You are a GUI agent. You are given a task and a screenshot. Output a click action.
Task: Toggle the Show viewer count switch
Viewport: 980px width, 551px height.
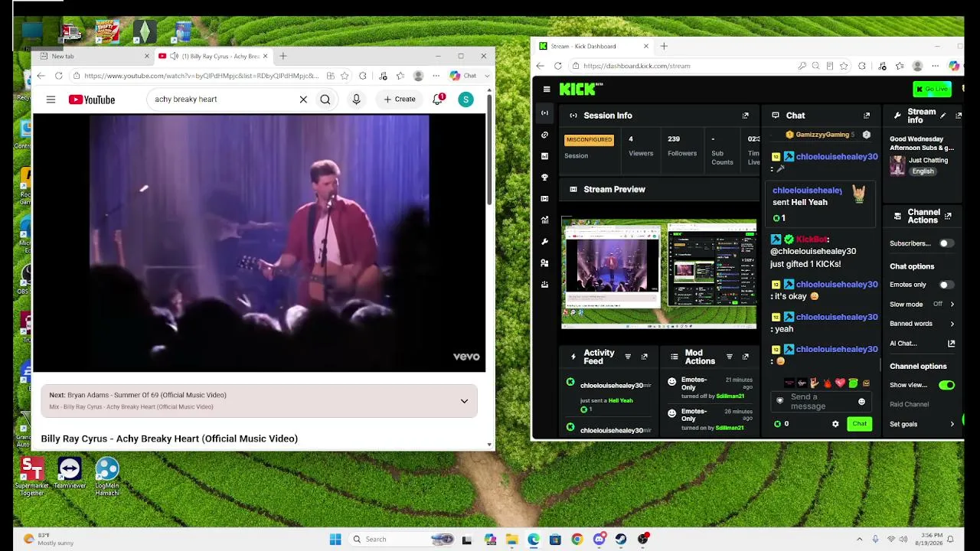pos(947,385)
